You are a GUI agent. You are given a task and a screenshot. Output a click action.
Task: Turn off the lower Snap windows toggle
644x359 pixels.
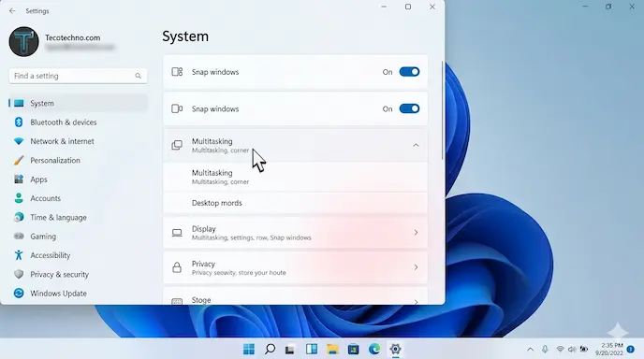tap(409, 108)
